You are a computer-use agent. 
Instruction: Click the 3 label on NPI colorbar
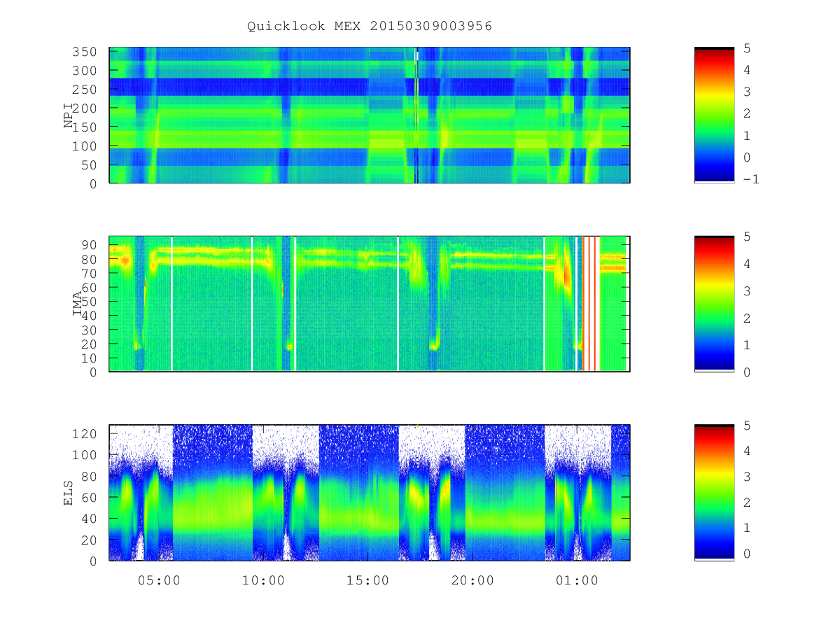pyautogui.click(x=748, y=92)
